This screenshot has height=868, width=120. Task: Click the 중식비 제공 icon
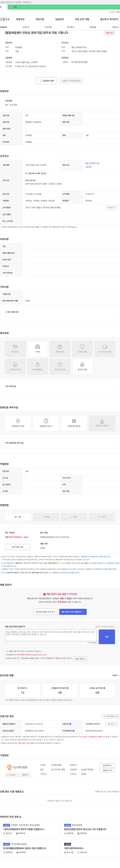pyautogui.click(x=82, y=367)
